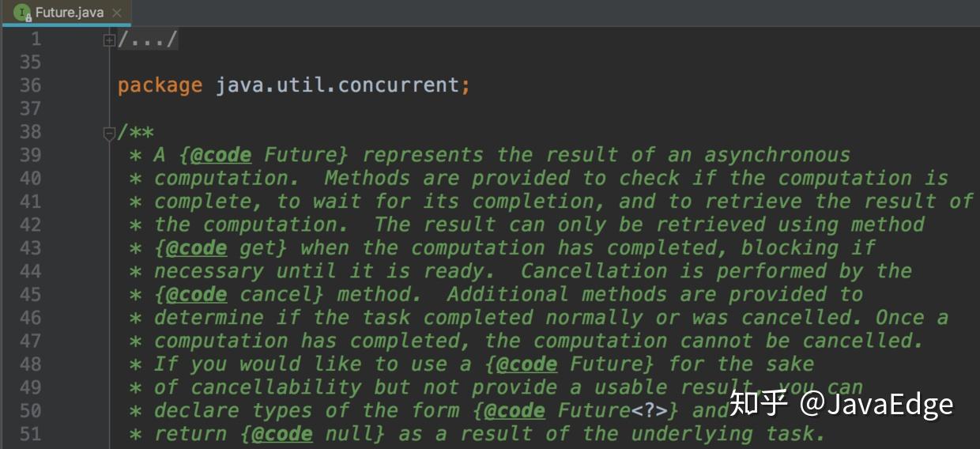The width and height of the screenshot is (980, 449).
Task: Click the interface icon on Future.java tab
Action: [x=21, y=13]
